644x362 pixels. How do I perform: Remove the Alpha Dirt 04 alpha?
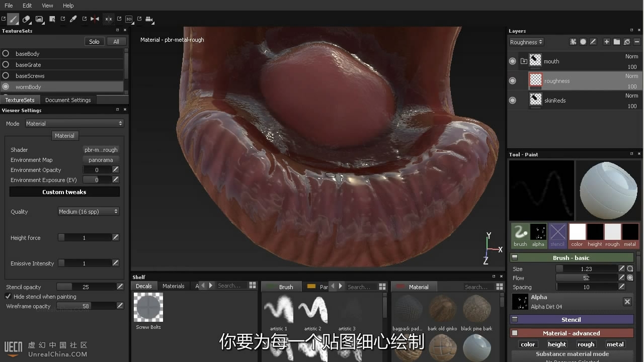click(x=627, y=302)
